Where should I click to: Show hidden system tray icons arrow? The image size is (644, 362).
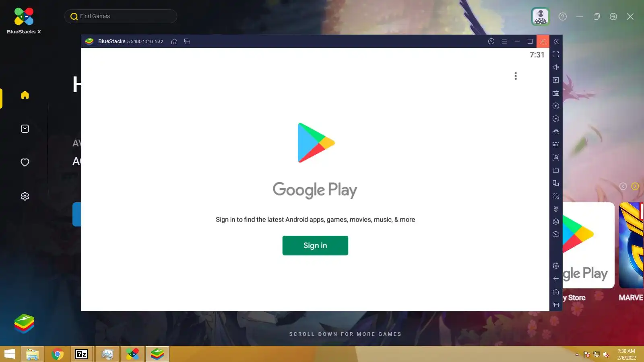tap(577, 354)
